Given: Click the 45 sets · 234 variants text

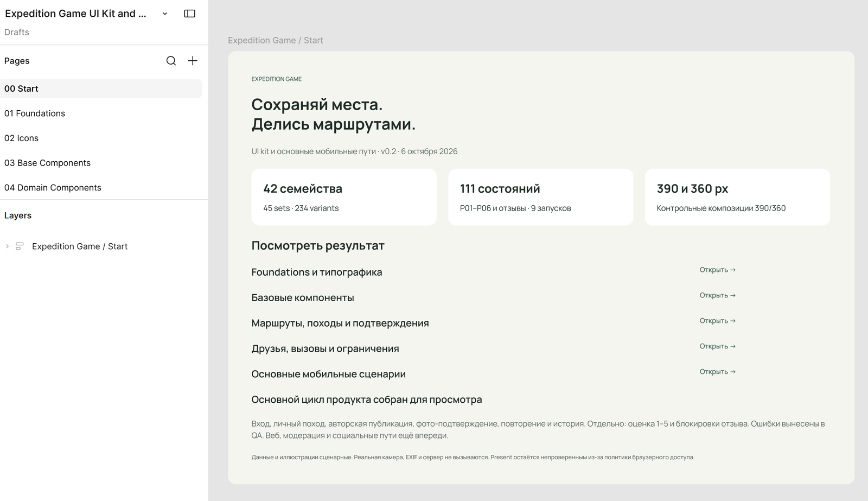Looking at the screenshot, I should coord(301,208).
